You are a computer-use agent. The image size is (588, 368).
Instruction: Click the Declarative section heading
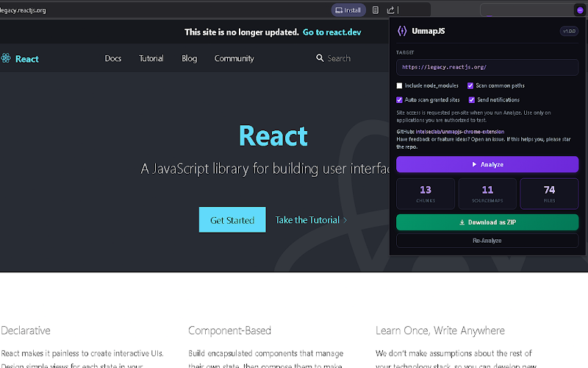[26, 330]
